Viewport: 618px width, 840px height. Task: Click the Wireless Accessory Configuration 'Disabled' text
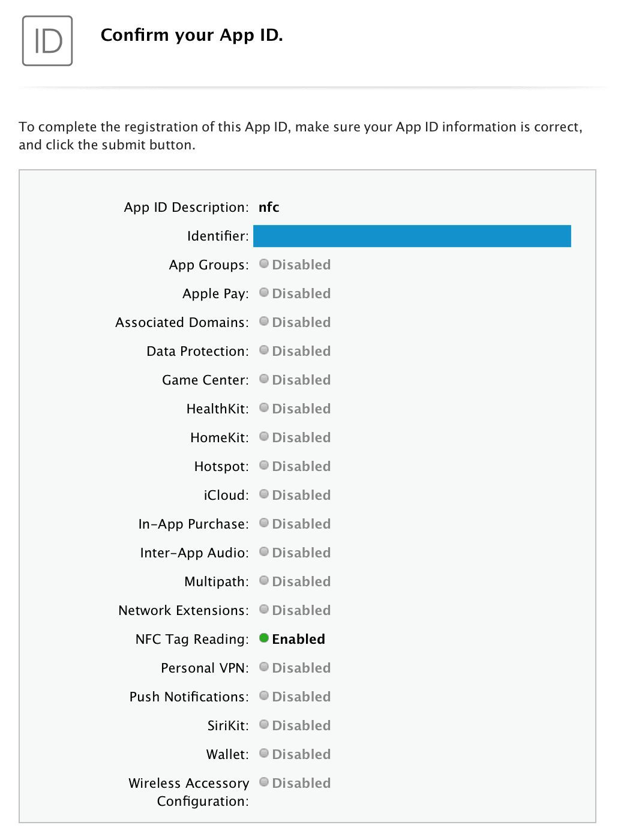301,783
